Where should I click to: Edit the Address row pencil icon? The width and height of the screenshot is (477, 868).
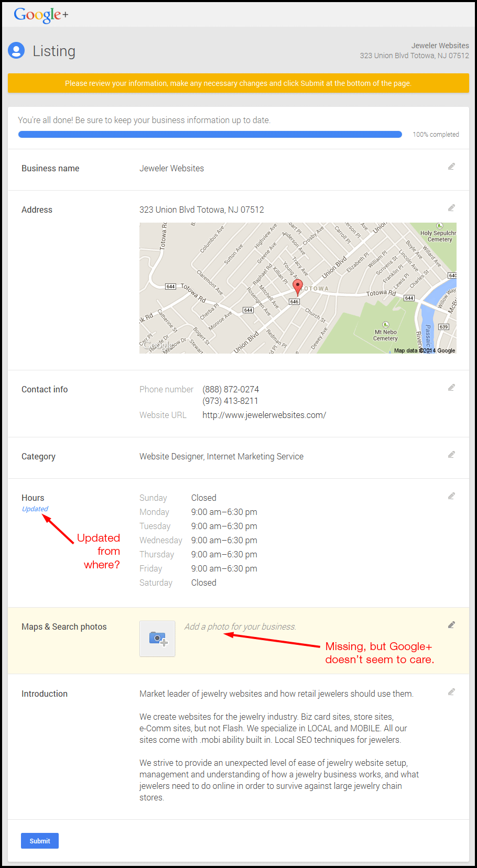(x=451, y=208)
